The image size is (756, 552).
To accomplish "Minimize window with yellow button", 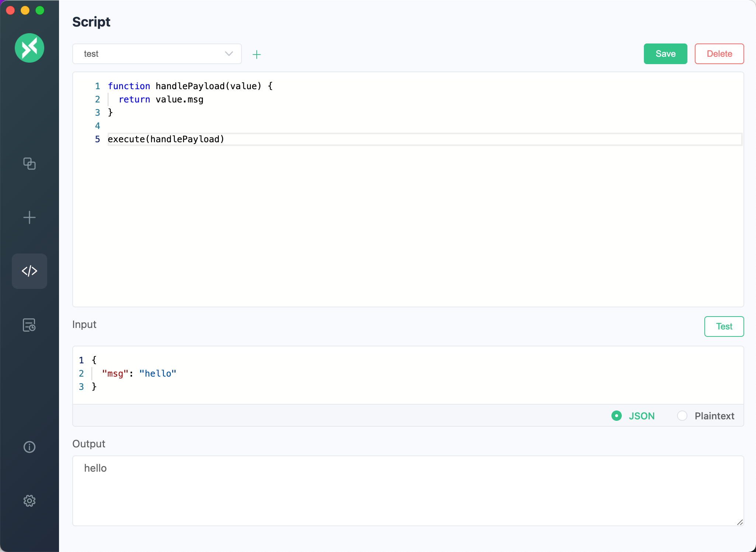I will pos(25,10).
